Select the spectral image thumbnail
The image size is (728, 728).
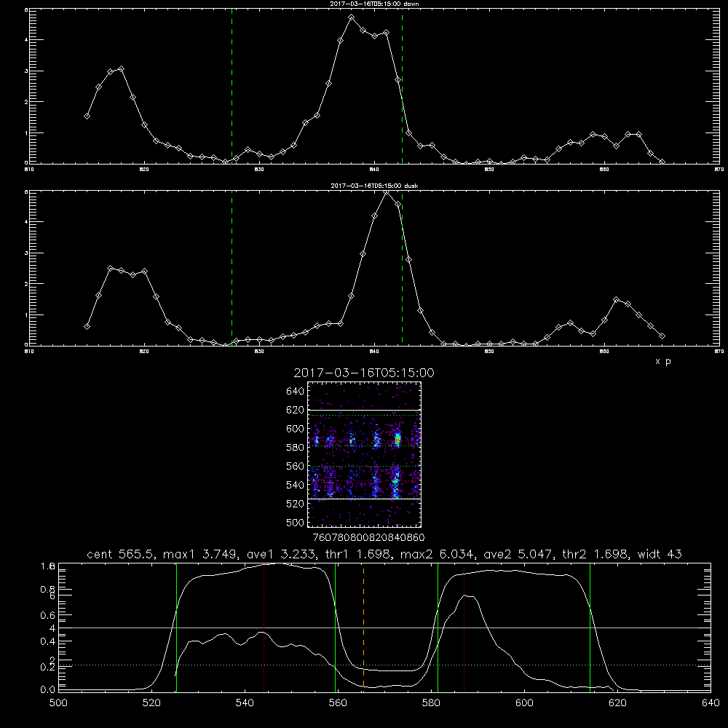(x=365, y=454)
